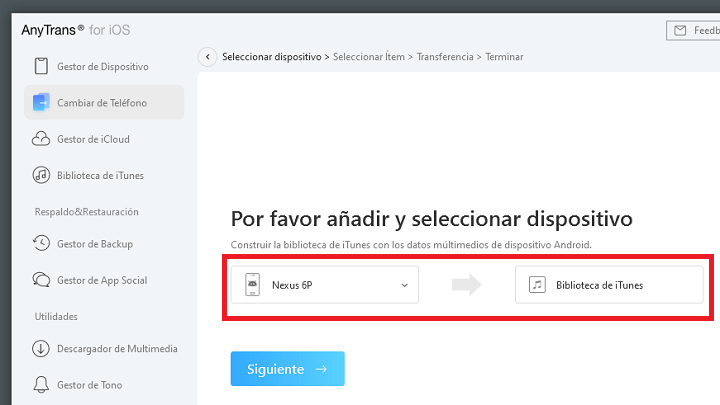Click Terminar breadcrumb step
This screenshot has height=405, width=720.
pos(504,57)
